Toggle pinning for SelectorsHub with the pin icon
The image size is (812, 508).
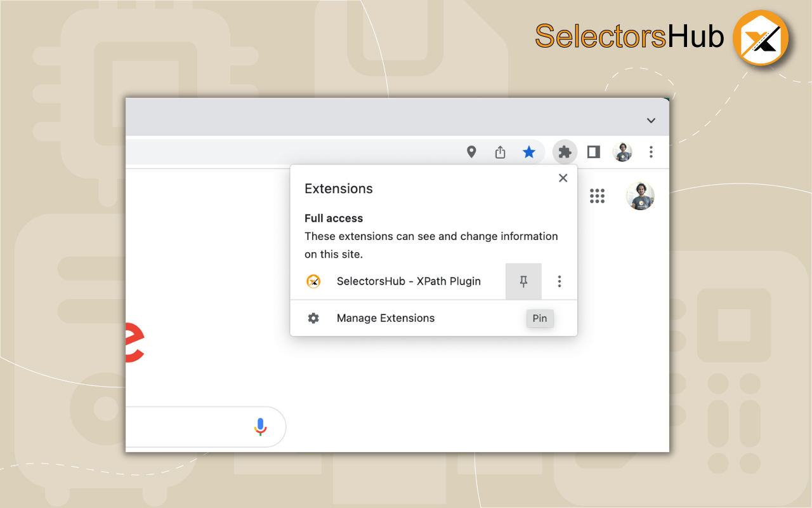pyautogui.click(x=523, y=281)
